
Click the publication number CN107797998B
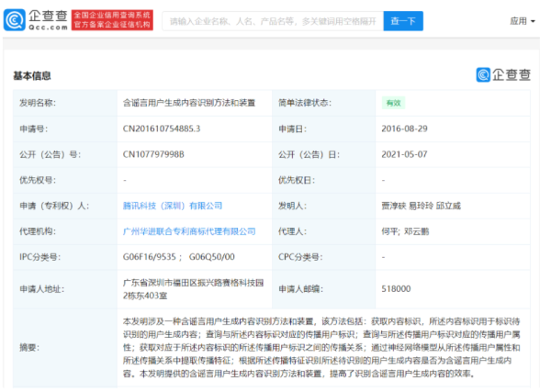click(x=154, y=155)
